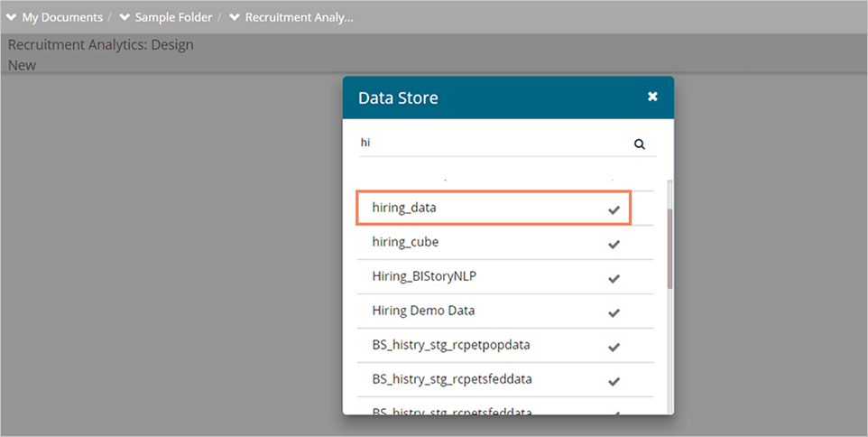Select the Hiring_BIStoryNLP data store
This screenshot has width=868, height=437.
click(x=505, y=276)
